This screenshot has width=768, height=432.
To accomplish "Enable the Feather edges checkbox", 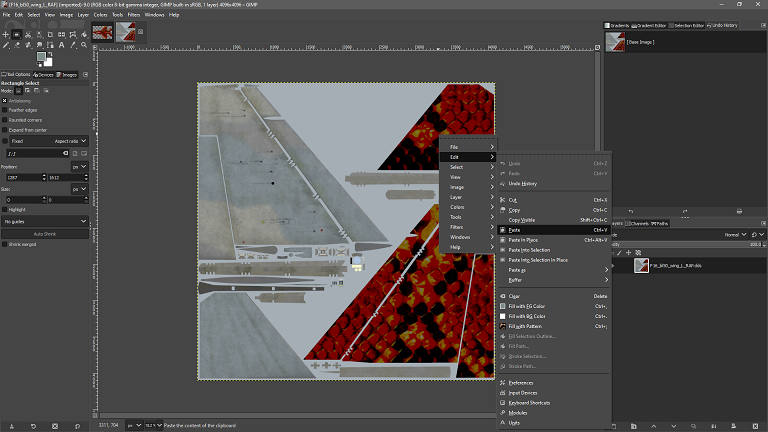I will pyautogui.click(x=5, y=110).
